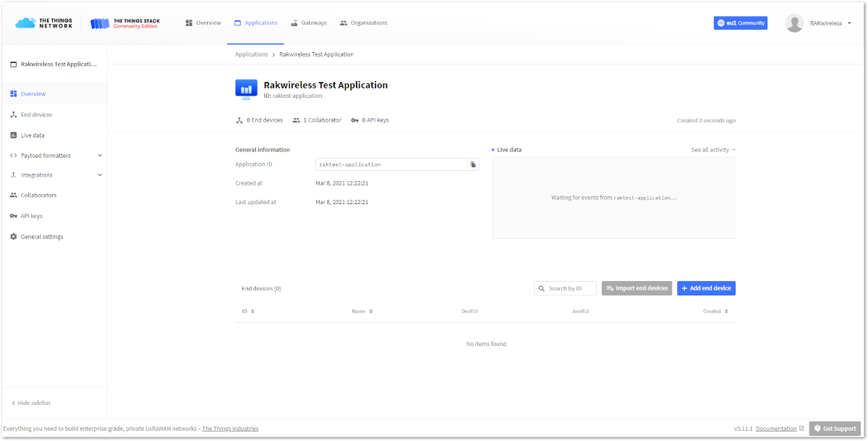Image resolution: width=868 pixels, height=441 pixels.
Task: Click the Last updated at date value
Action: [342, 202]
